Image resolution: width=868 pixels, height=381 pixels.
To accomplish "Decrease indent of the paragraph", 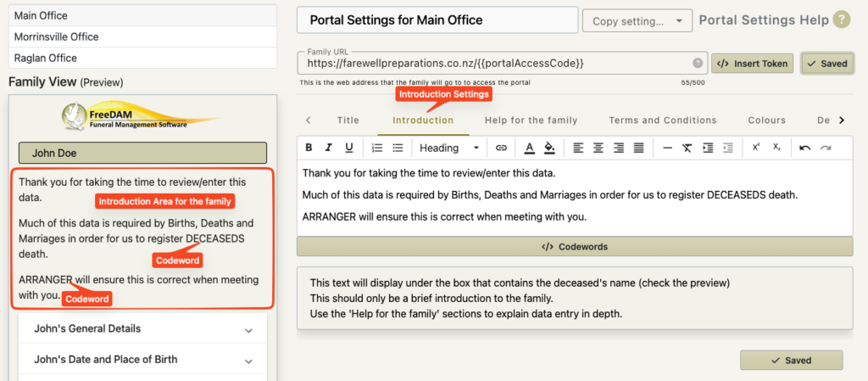I will 728,148.
